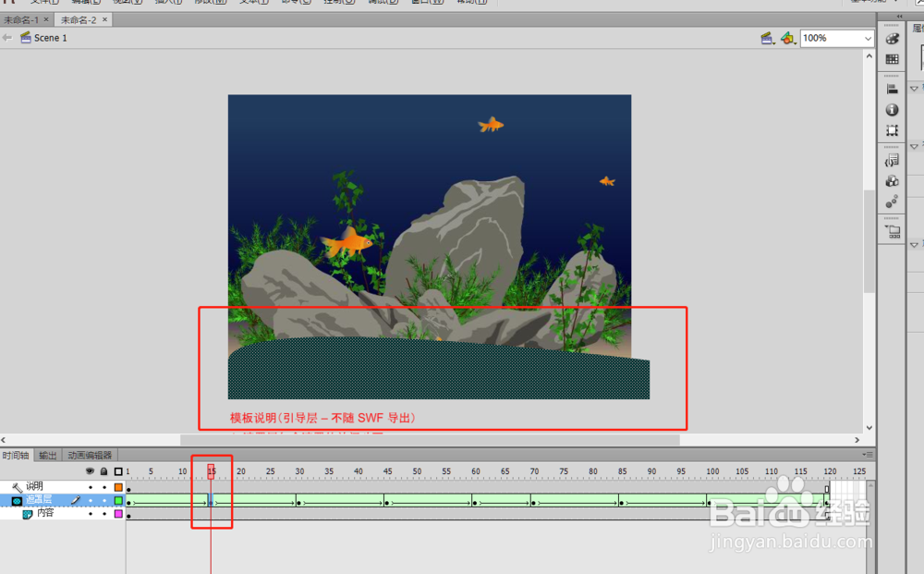Open the Transform panel icon

tap(893, 130)
